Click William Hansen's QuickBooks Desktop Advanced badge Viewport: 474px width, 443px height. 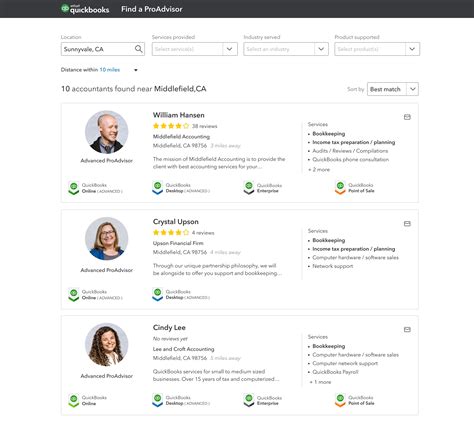click(x=181, y=188)
